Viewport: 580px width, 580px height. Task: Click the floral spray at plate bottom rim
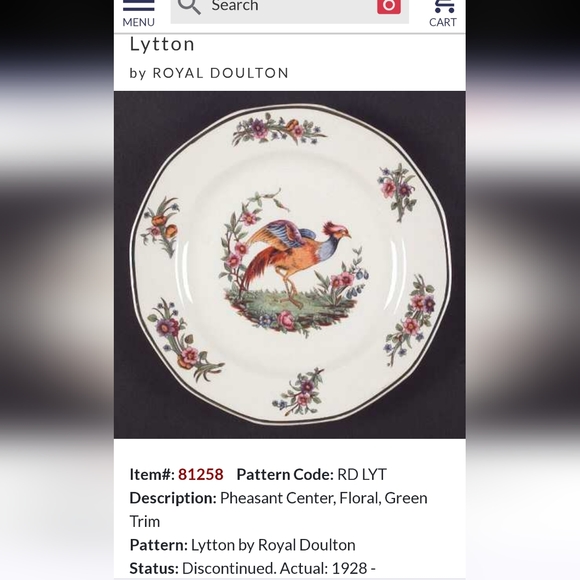click(300, 392)
